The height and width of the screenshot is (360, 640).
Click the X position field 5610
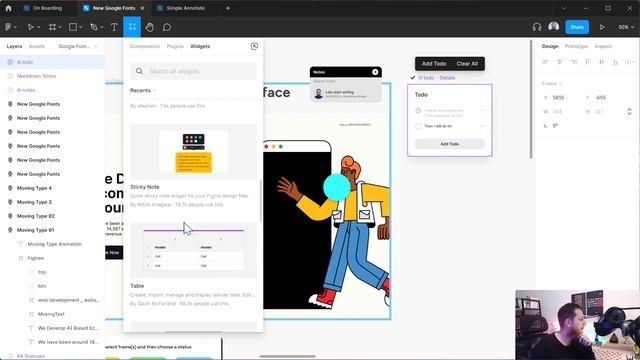(558, 98)
